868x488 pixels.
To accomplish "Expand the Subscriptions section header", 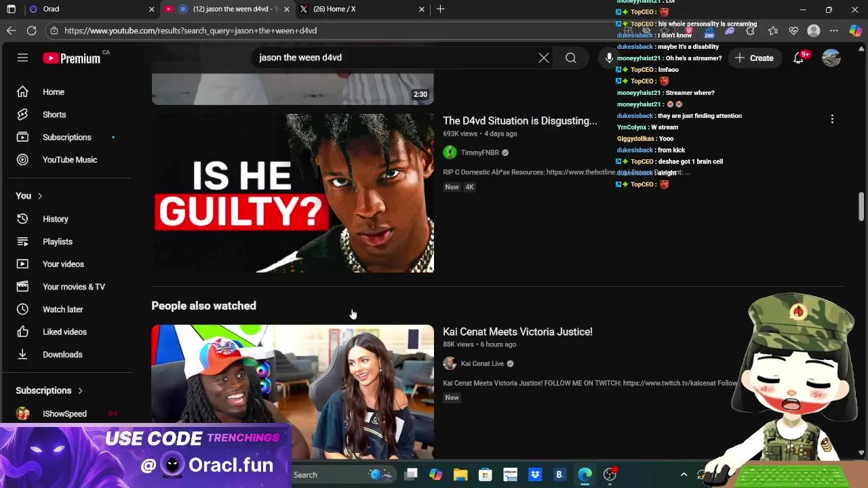I will click(x=49, y=390).
